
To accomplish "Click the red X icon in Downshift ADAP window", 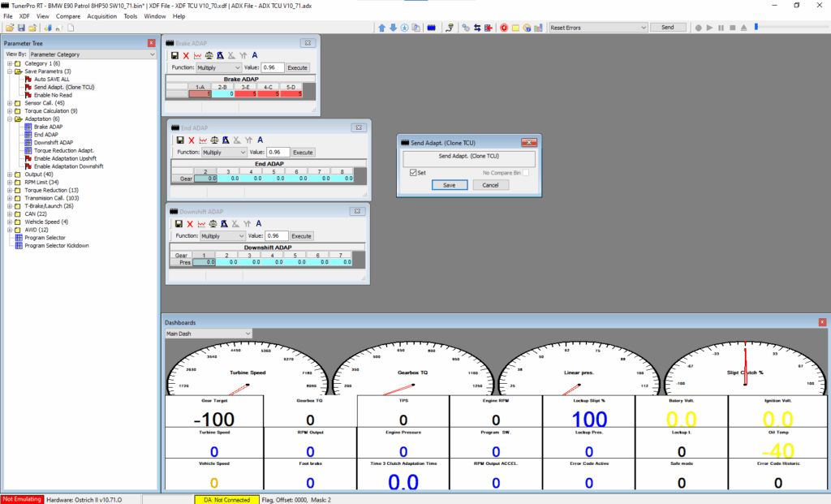I will (x=190, y=224).
